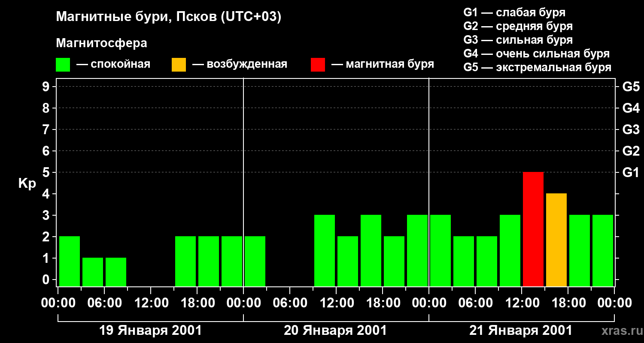Select the 19 January 03:00–06:00 Kp 1 bar
This screenshot has width=644, height=343.
[93, 272]
